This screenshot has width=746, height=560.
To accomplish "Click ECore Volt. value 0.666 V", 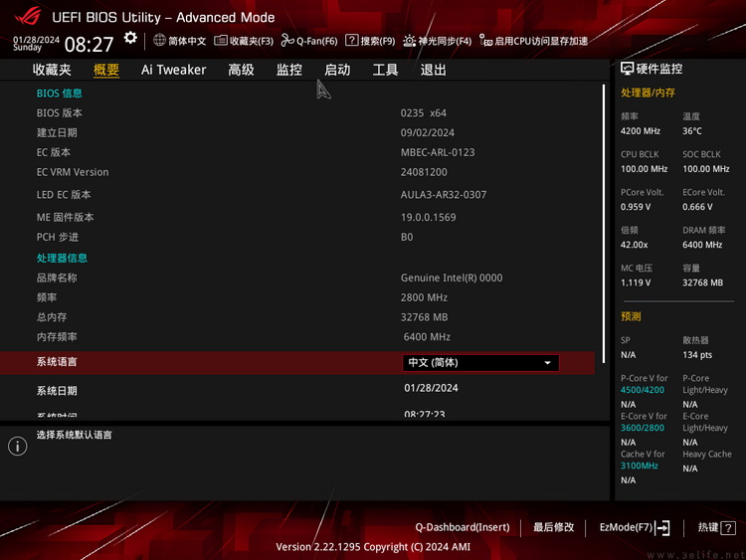I will point(697,207).
